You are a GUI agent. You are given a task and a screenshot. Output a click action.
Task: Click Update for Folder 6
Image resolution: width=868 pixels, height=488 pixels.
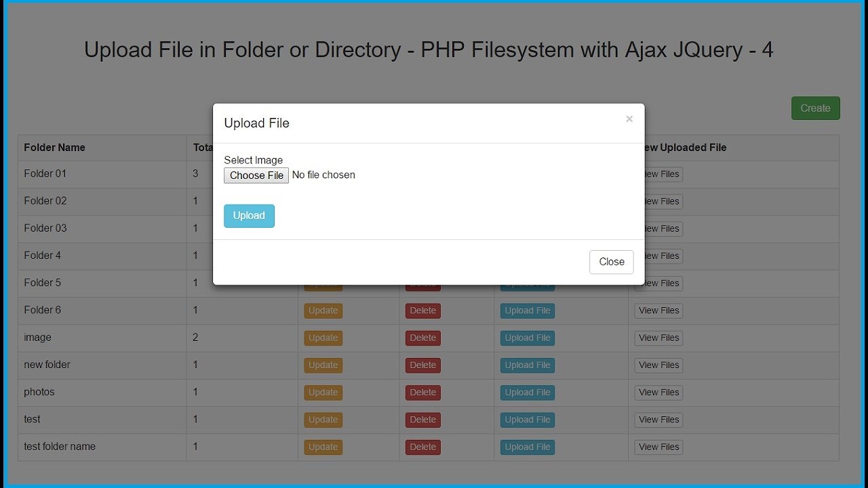pyautogui.click(x=323, y=311)
